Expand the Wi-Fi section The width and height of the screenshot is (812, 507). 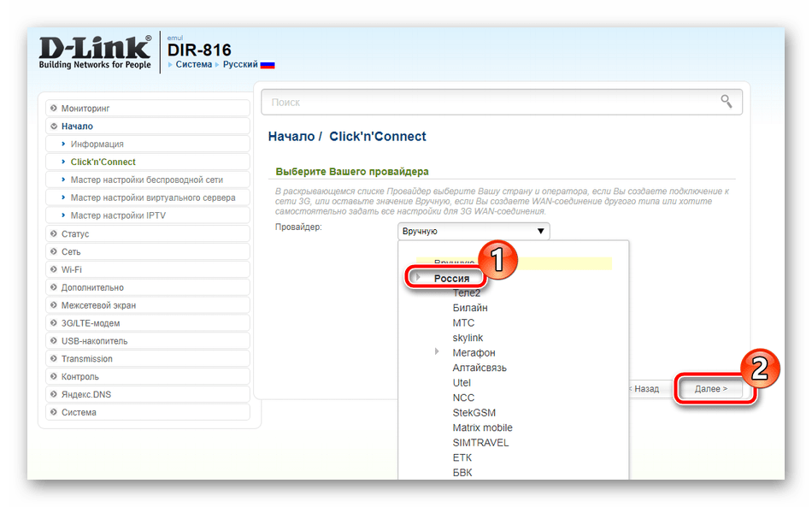(x=148, y=269)
